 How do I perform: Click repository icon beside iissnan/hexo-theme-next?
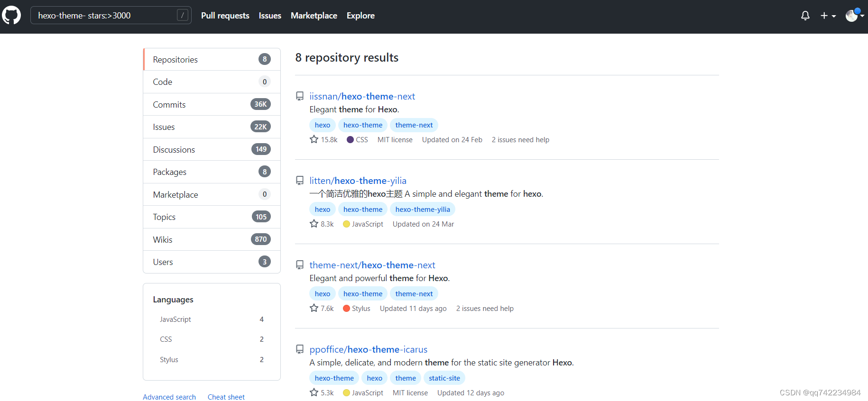pyautogui.click(x=300, y=96)
